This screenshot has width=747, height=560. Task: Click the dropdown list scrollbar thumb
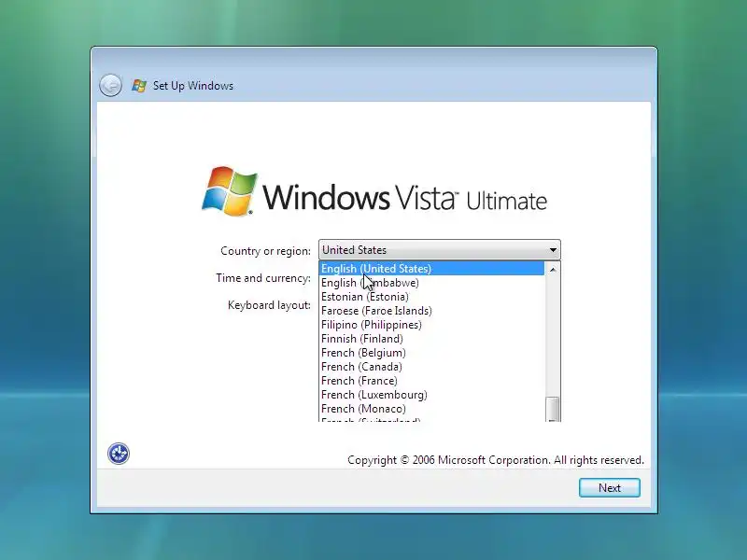(x=553, y=408)
